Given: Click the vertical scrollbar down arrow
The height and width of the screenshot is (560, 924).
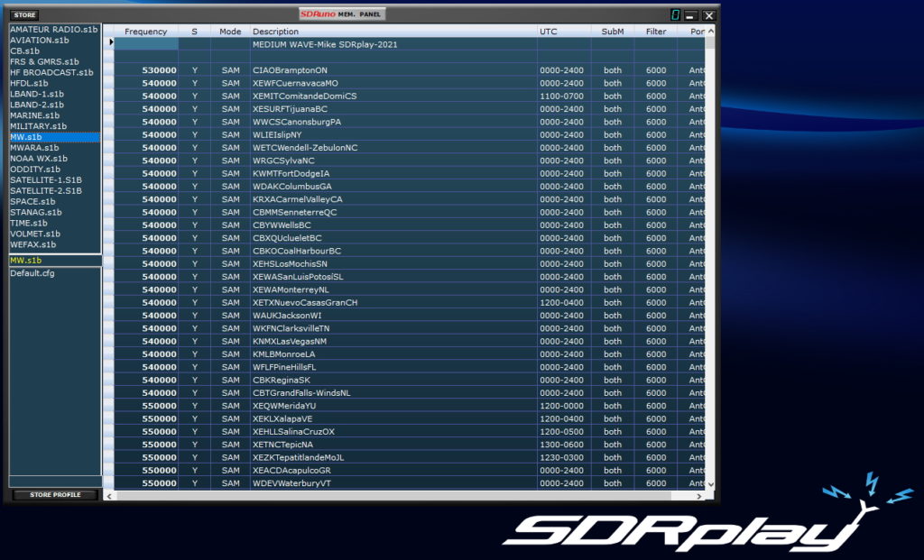Looking at the screenshot, I should tap(710, 484).
